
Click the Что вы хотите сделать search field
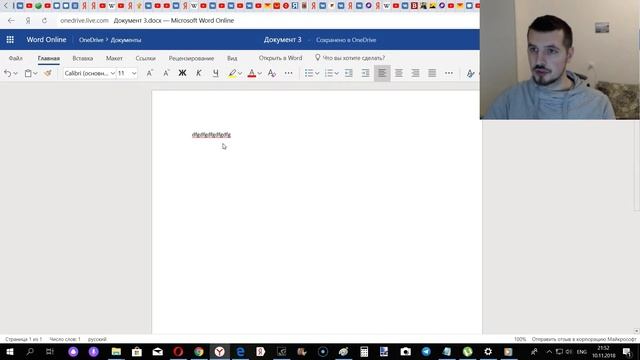[x=354, y=58]
